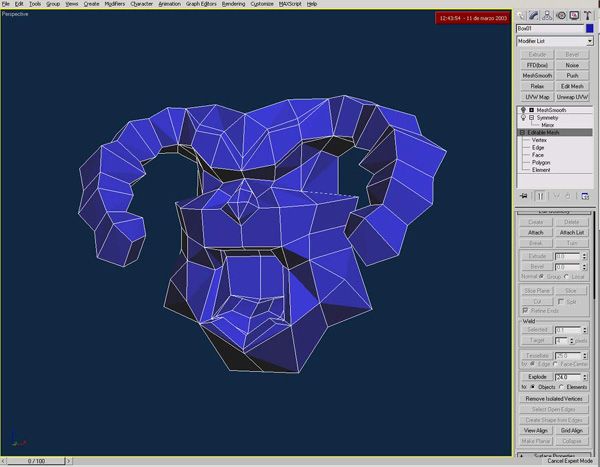Image resolution: width=600 pixels, height=467 pixels.
Task: Toggle Symmetry modifier lightbulb
Action: point(523,118)
